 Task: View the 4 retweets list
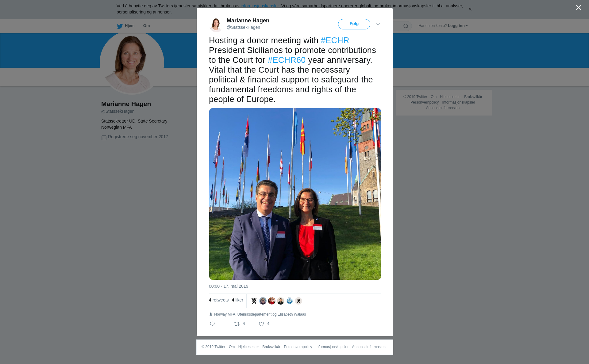click(219, 300)
